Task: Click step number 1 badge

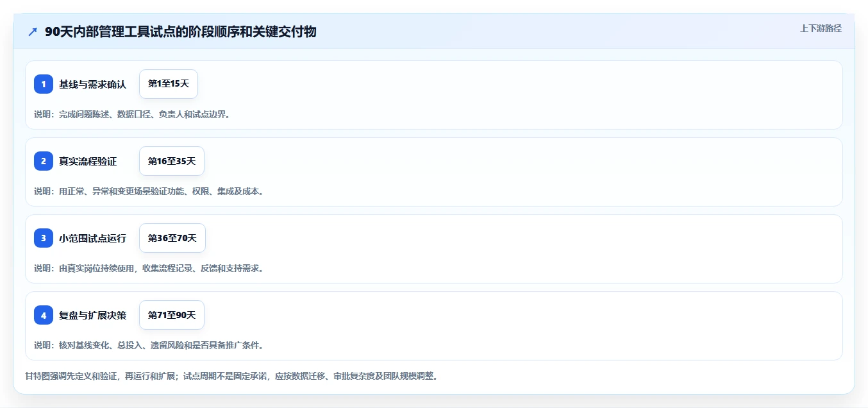Action: coord(44,84)
